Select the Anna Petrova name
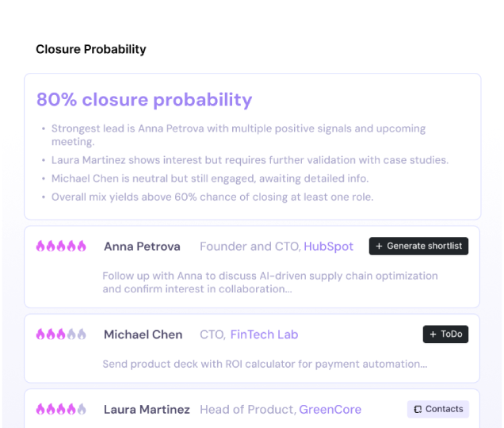 click(142, 246)
